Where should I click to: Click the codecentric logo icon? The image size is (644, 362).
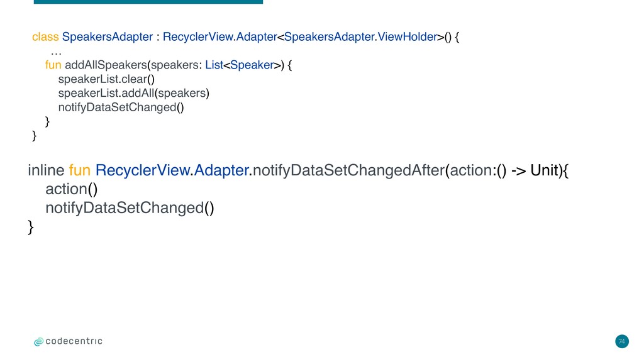(38, 341)
